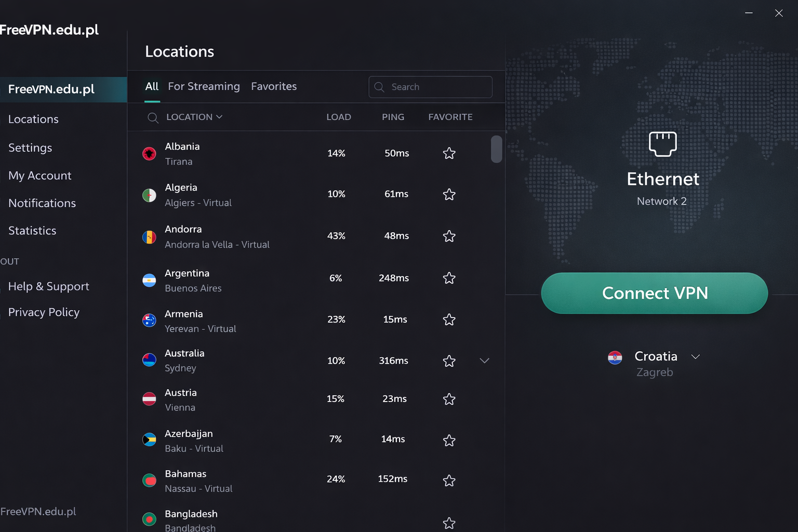The image size is (798, 532).
Task: Click the locations list scrollbar thumb
Action: (497, 149)
